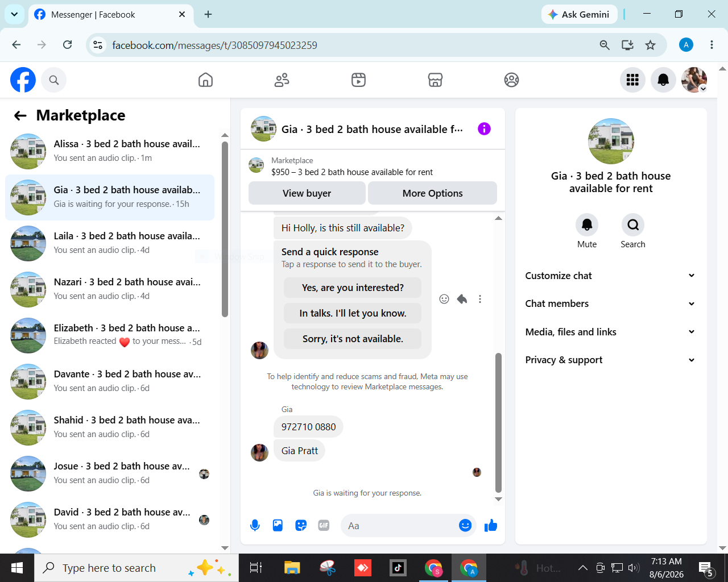Screen dimensions: 728x582
Task: Click the browser address bar
Action: point(341,45)
